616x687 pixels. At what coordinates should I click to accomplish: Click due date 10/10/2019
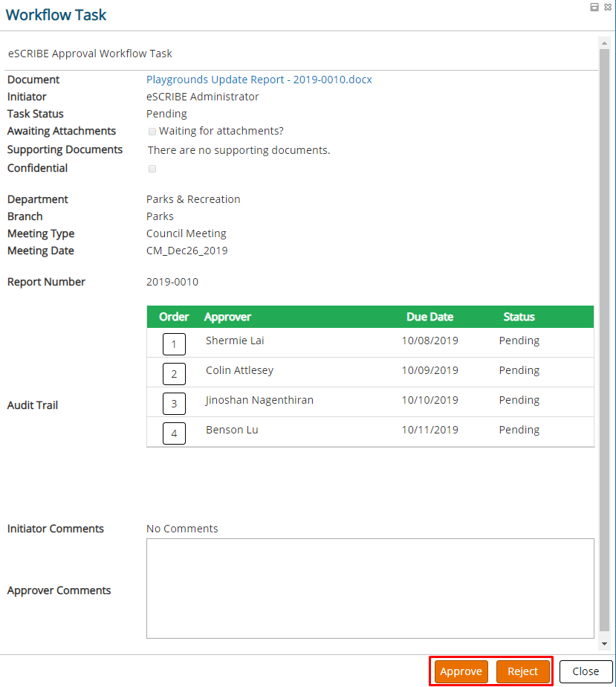click(x=430, y=400)
